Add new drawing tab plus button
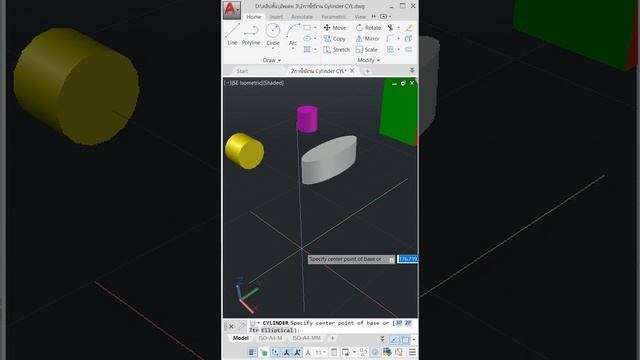The height and width of the screenshot is (360, 640). (x=367, y=71)
